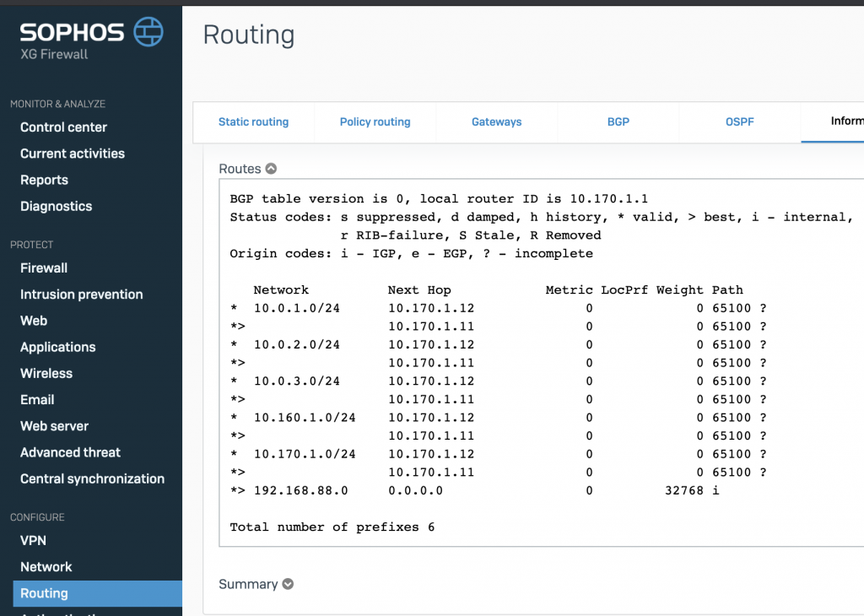Viewport: 864px width, 616px height.
Task: Go to Advanced threat
Action: coord(71,452)
